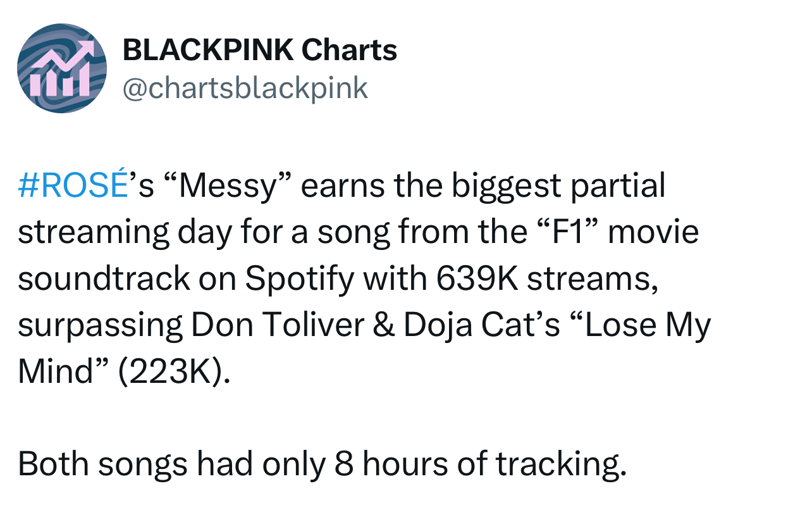Click the word "Messy" in the tweet
812x505 pixels.
230,186
